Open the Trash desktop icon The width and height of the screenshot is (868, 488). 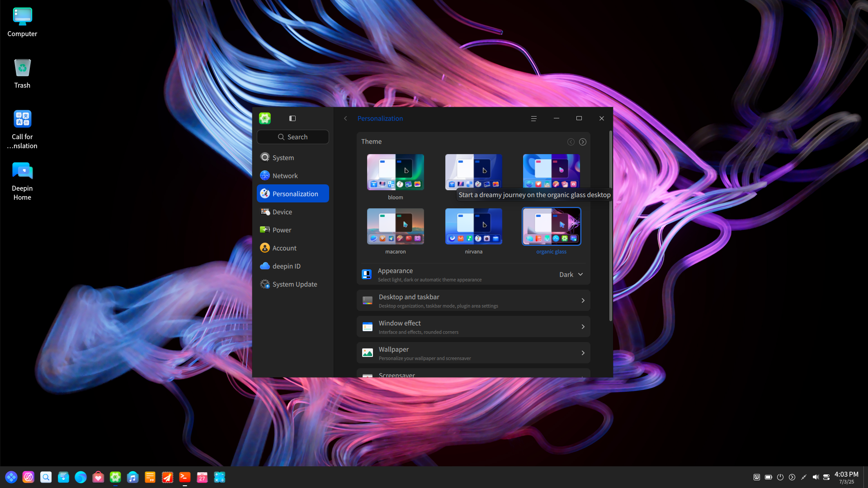22,74
